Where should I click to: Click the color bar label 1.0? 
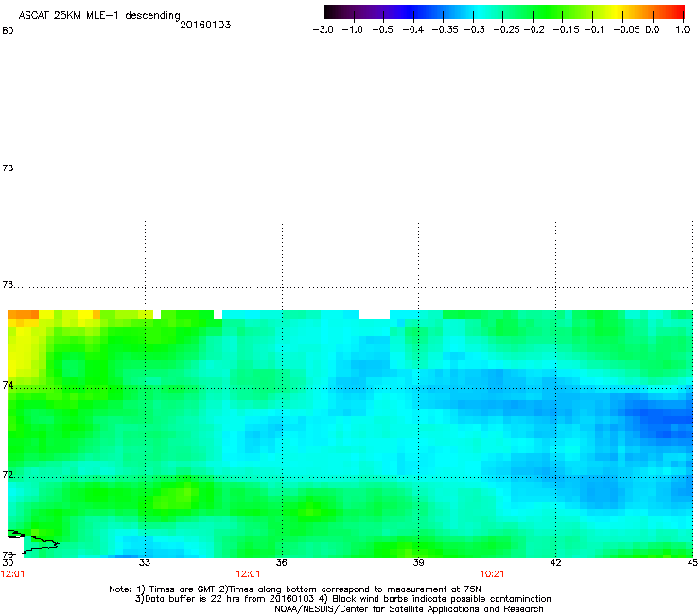[x=683, y=30]
